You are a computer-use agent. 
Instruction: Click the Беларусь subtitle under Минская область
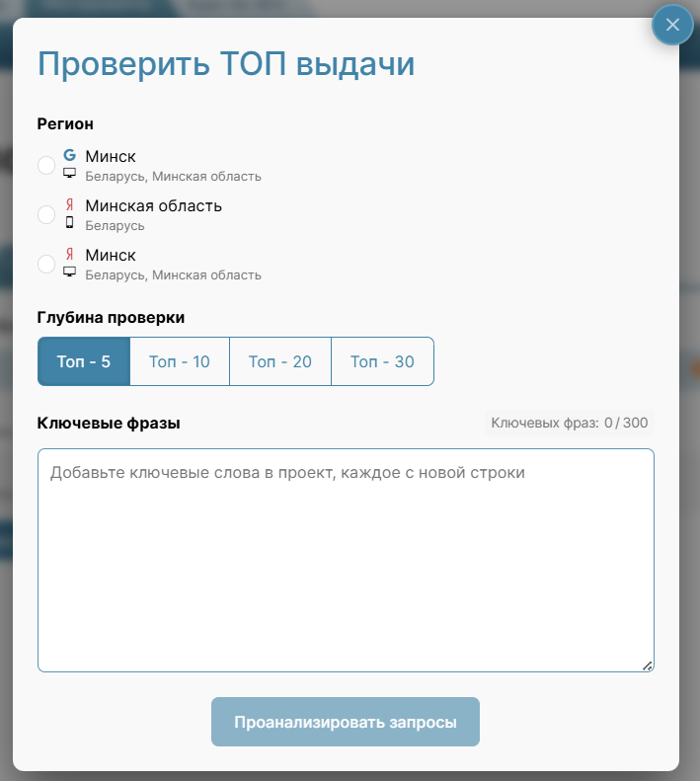115,226
